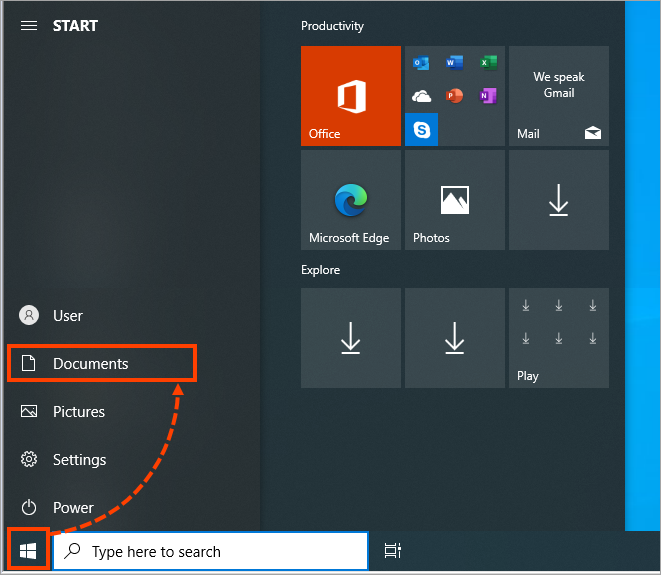This screenshot has width=661, height=575.
Task: Click the search magnifier icon in taskbar
Action: tap(72, 551)
